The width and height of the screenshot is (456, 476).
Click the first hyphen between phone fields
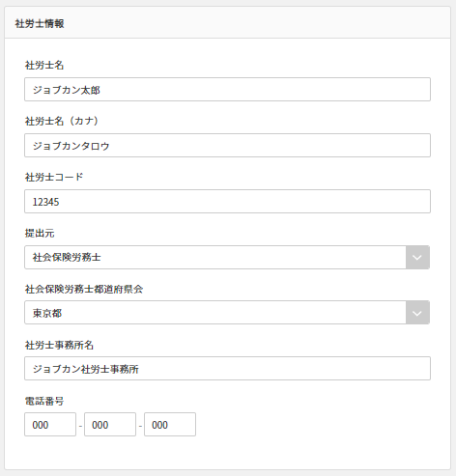[80, 426]
